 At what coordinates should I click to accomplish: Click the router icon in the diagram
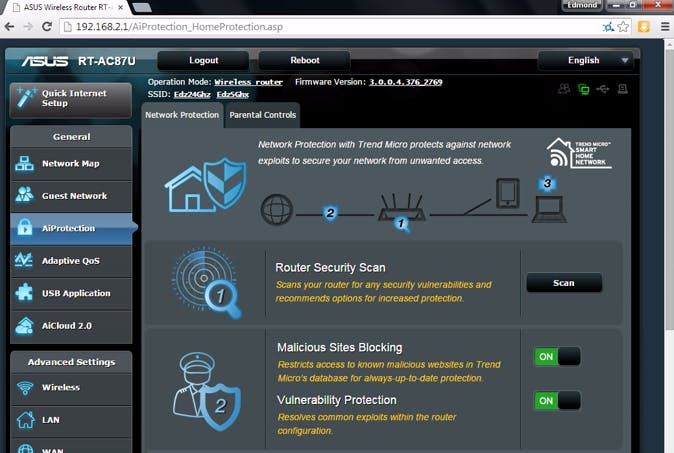[401, 208]
